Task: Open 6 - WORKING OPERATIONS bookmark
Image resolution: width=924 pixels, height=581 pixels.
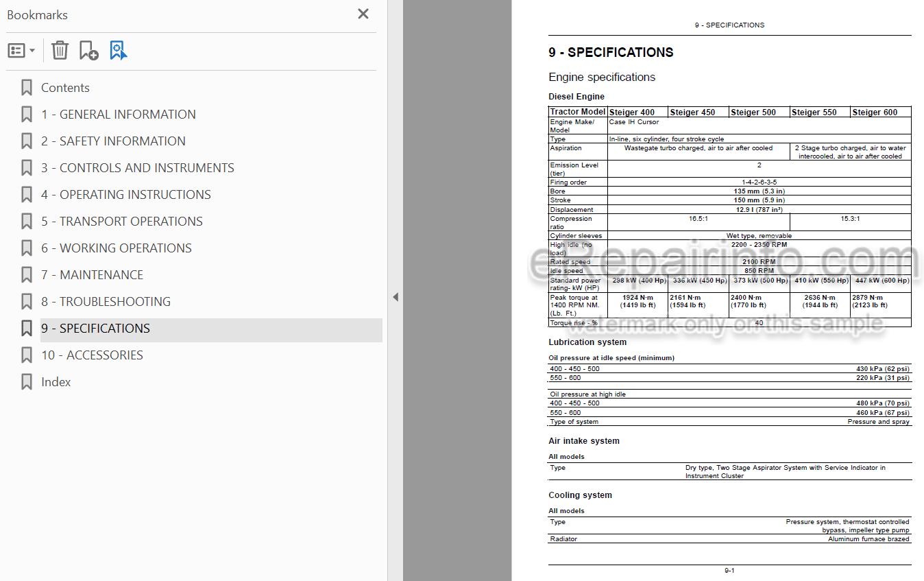Action: [117, 248]
